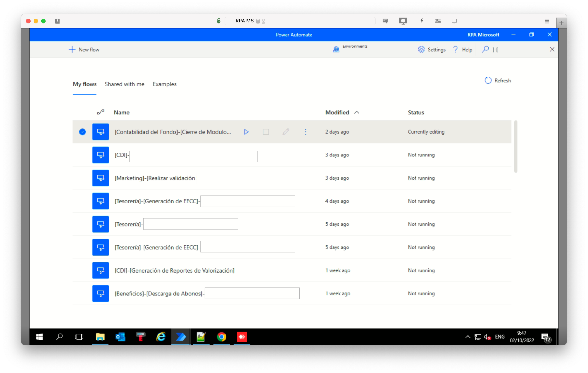
Task: Open the Examples tab
Action: click(165, 84)
